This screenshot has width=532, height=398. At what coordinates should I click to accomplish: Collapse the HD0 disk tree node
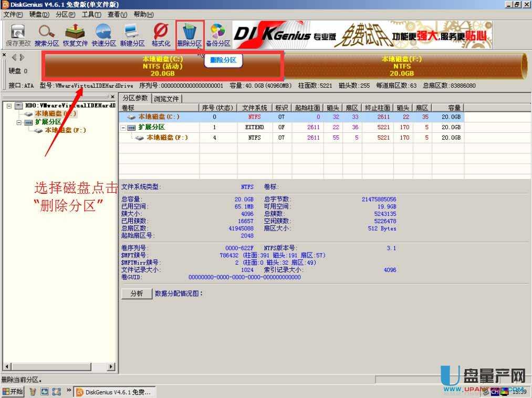pos(10,106)
